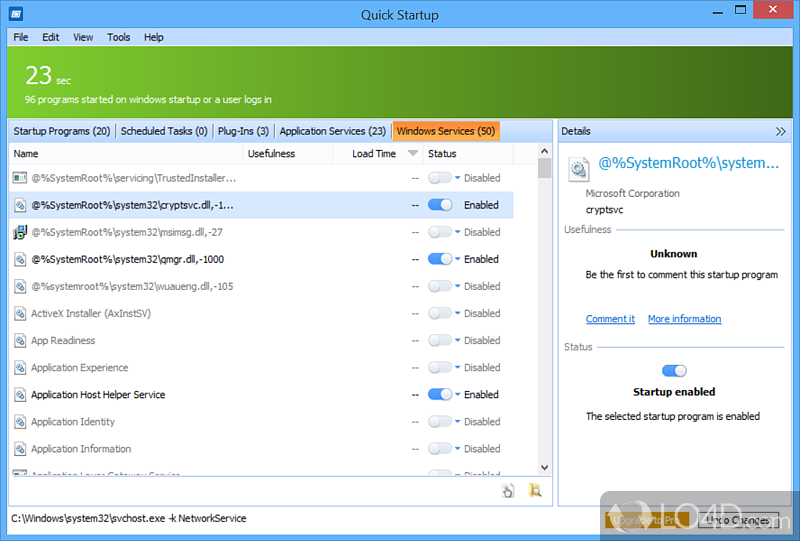Viewport: 800px width, 541px height.
Task: Open status dropdown arrow for qmgr.dll
Action: point(458,259)
